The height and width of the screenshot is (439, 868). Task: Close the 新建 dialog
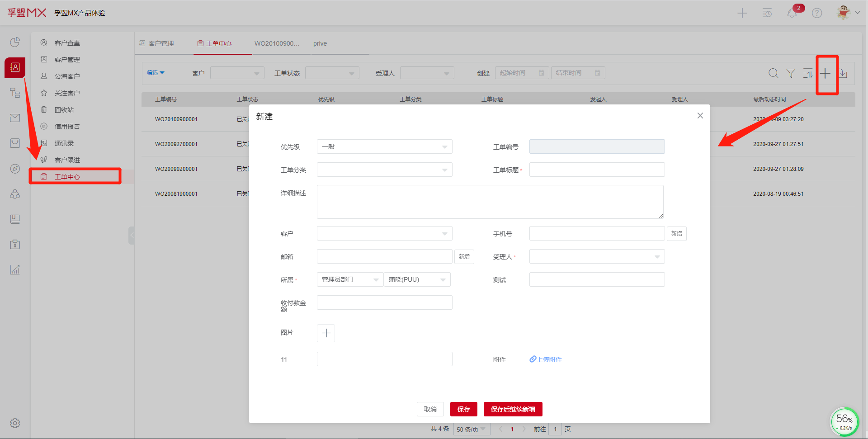coord(700,116)
